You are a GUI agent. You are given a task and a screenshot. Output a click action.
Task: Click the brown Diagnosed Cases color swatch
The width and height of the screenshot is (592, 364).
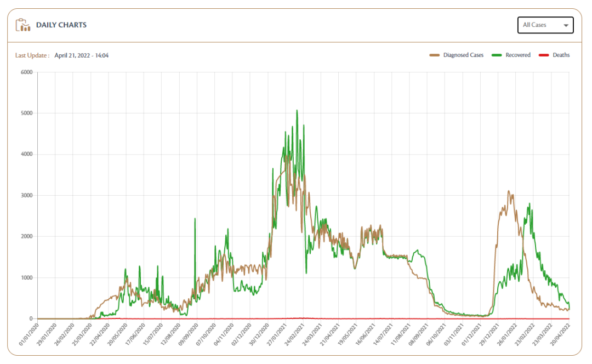coord(435,55)
